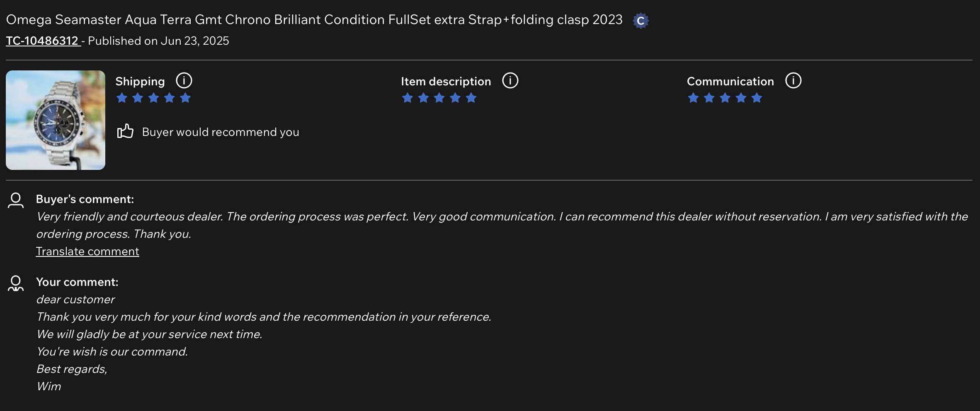This screenshot has width=980, height=411.
Task: Click the Omega Seamaster listing title
Action: [314, 20]
